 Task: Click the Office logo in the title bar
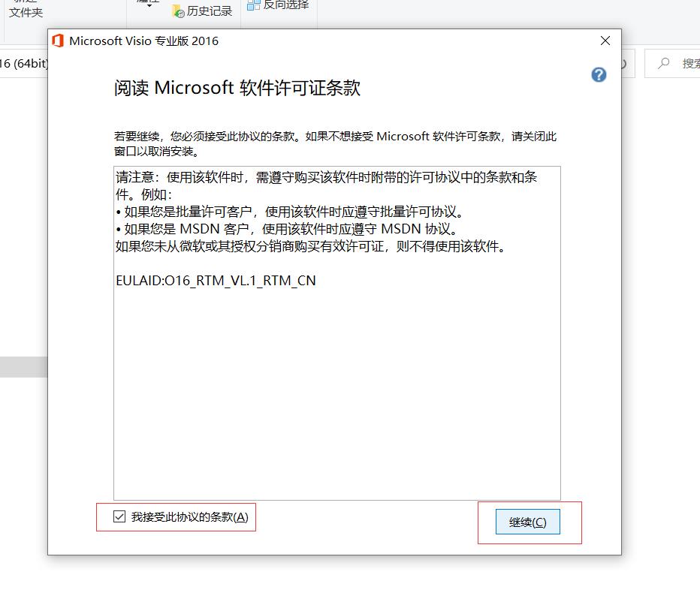(x=58, y=41)
